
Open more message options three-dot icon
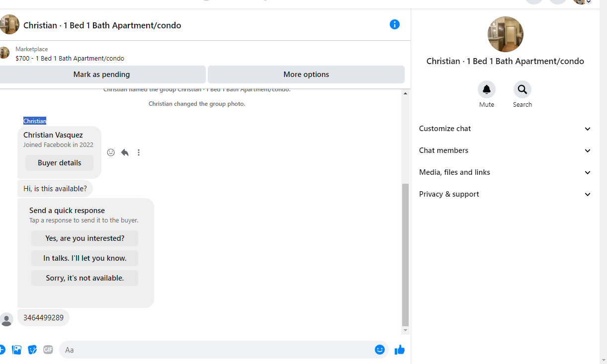coord(139,152)
